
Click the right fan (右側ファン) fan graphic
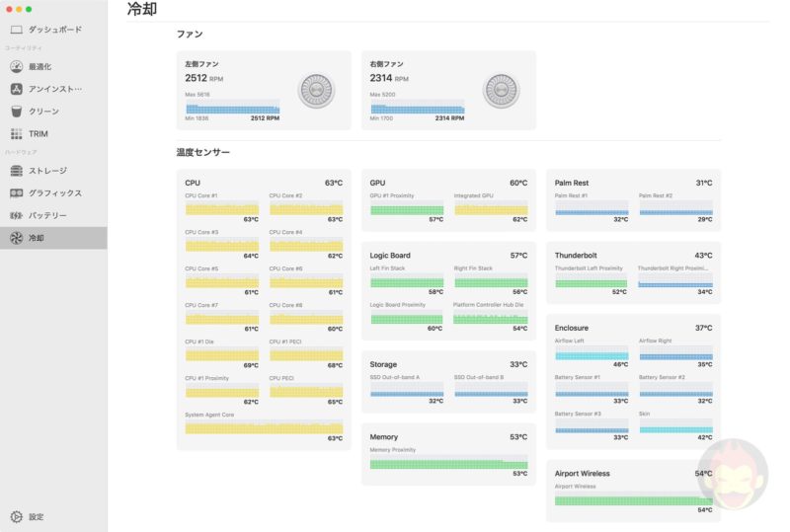coord(502,90)
